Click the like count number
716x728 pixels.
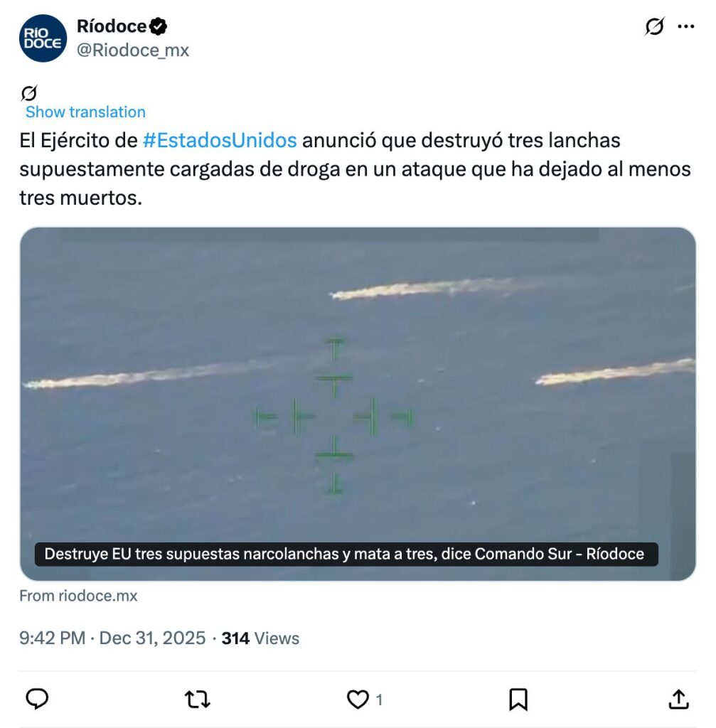[379, 700]
